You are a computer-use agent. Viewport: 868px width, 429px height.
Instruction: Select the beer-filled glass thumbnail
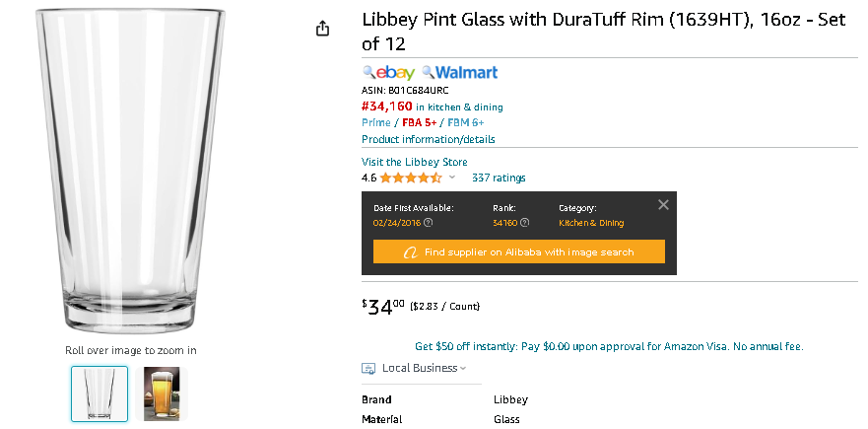(162, 394)
